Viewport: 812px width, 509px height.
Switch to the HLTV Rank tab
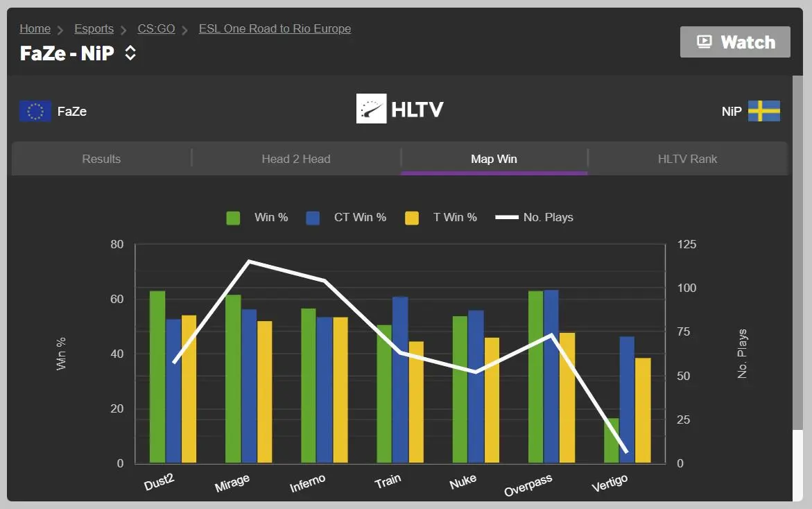click(688, 159)
